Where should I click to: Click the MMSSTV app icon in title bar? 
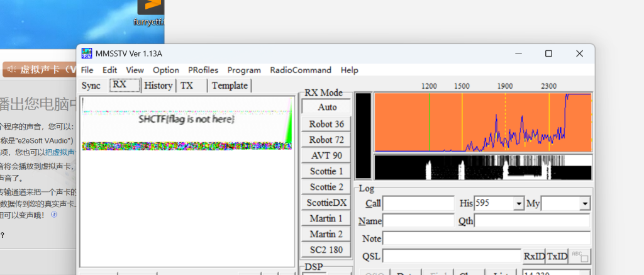[x=87, y=53]
